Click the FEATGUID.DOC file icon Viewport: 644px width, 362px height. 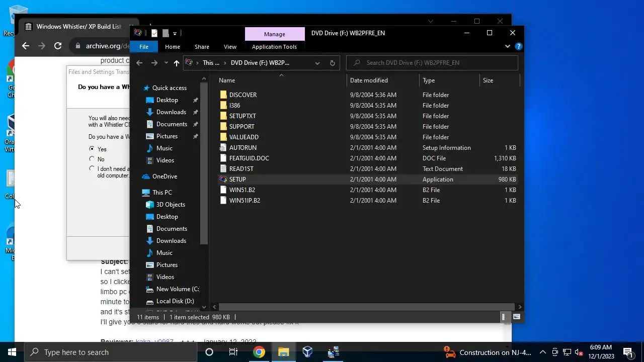223,158
